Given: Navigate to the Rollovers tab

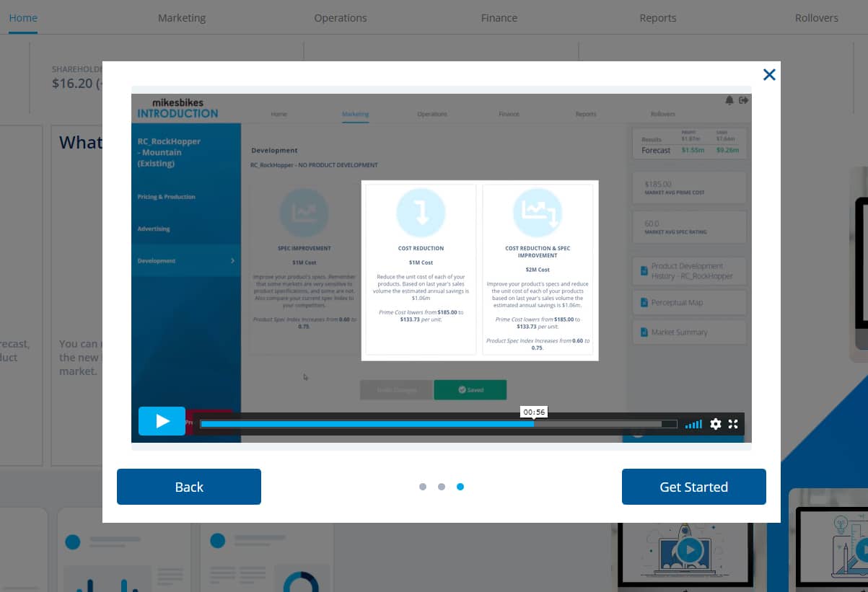Looking at the screenshot, I should pos(817,18).
